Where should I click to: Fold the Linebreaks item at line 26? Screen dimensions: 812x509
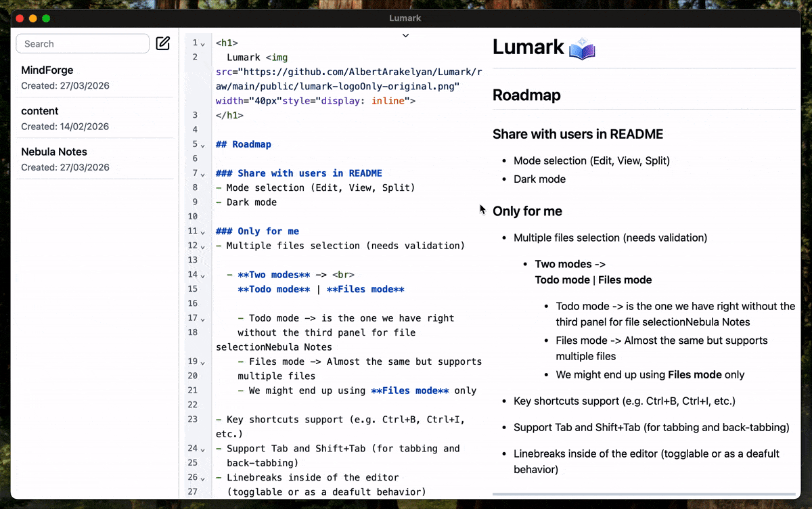202,478
